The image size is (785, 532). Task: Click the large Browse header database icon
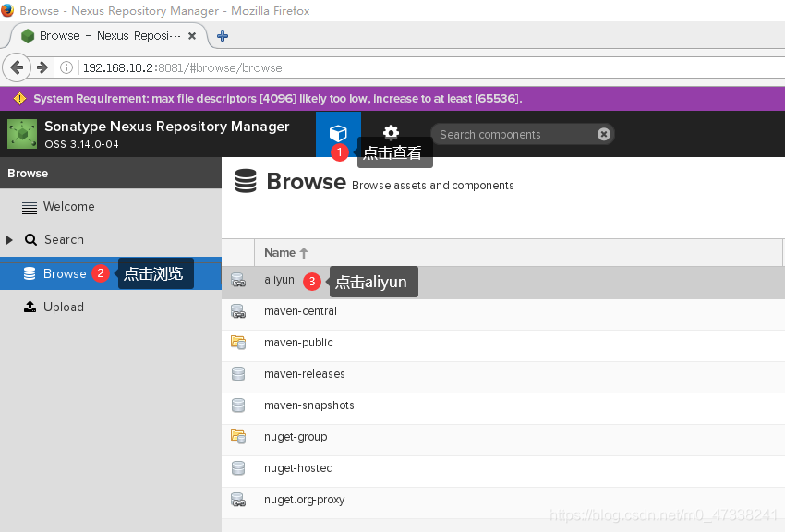(246, 181)
